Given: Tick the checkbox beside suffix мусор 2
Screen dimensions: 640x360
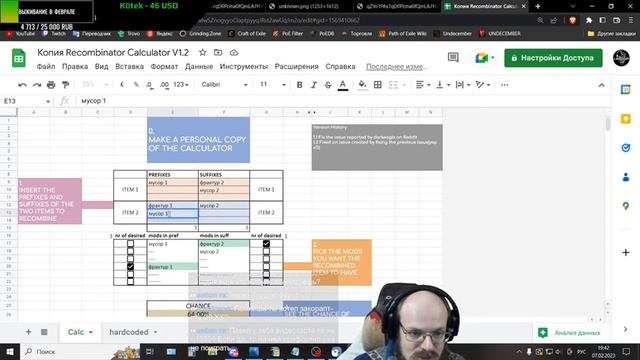Looking at the screenshot, I should point(266,251).
